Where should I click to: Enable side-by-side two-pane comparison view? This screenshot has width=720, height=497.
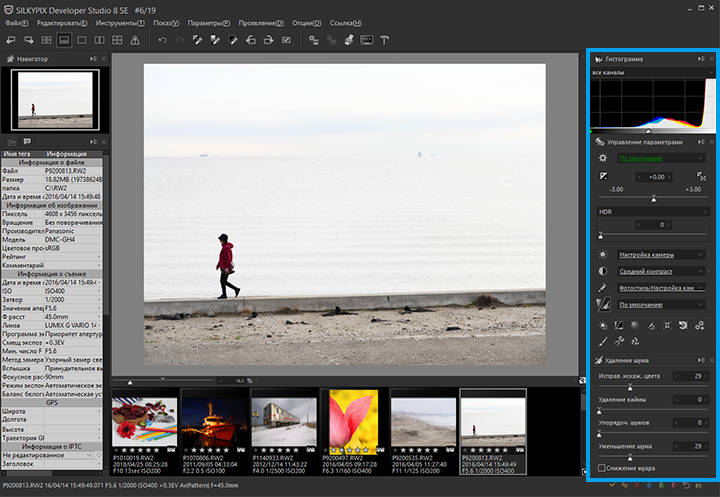pos(100,40)
